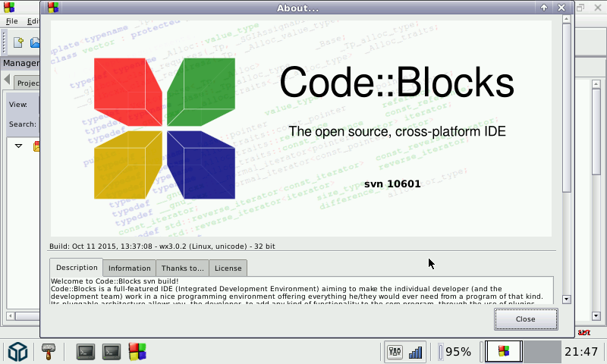Open the mixer settings tray icon
This screenshot has height=364, width=607.
[395, 352]
